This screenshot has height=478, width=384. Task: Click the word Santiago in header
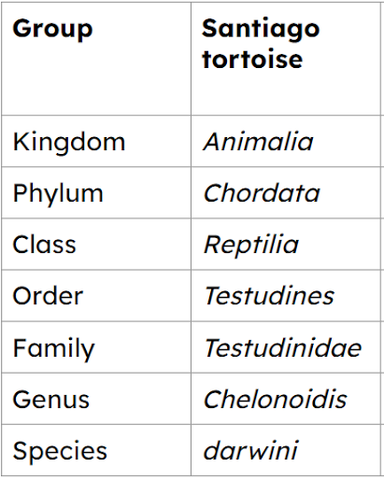click(261, 30)
